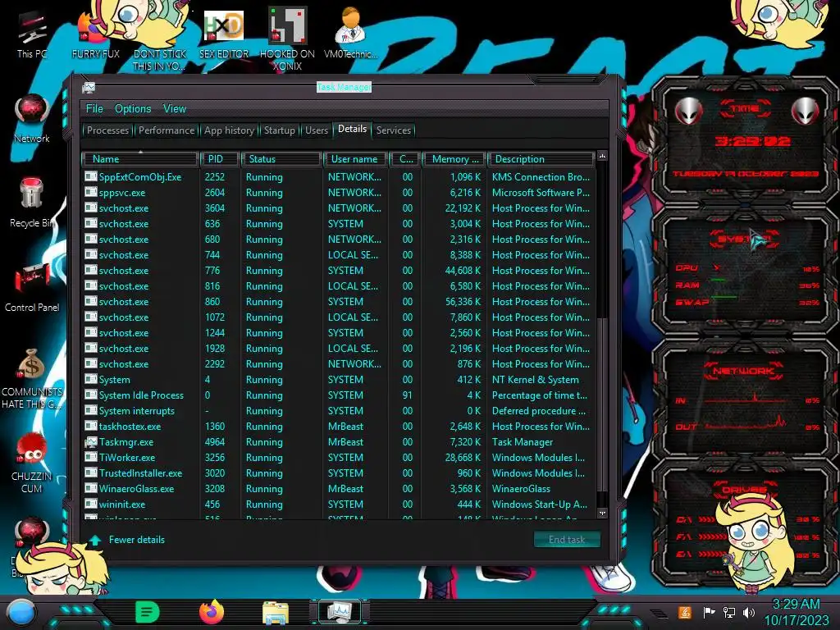Image resolution: width=840 pixels, height=630 pixels.
Task: Open the Control Panel desktop icon
Action: [x=32, y=287]
